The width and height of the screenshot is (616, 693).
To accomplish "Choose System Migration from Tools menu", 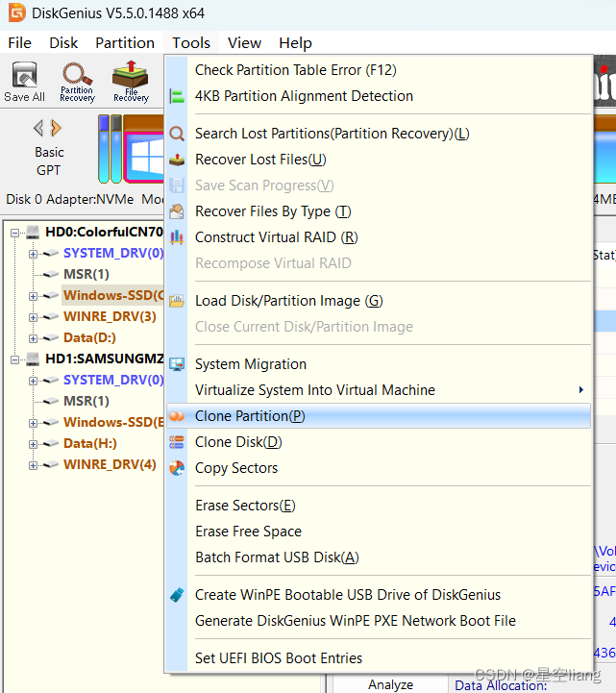I will (x=379, y=364).
